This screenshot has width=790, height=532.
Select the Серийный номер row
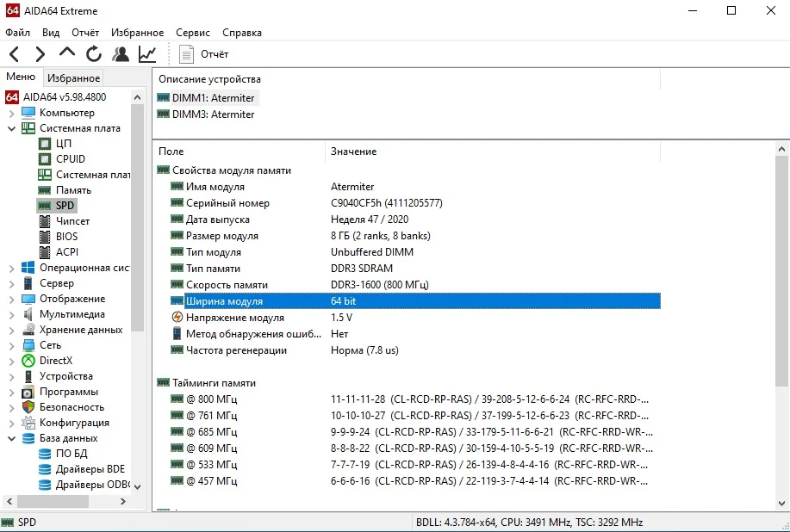coord(415,203)
